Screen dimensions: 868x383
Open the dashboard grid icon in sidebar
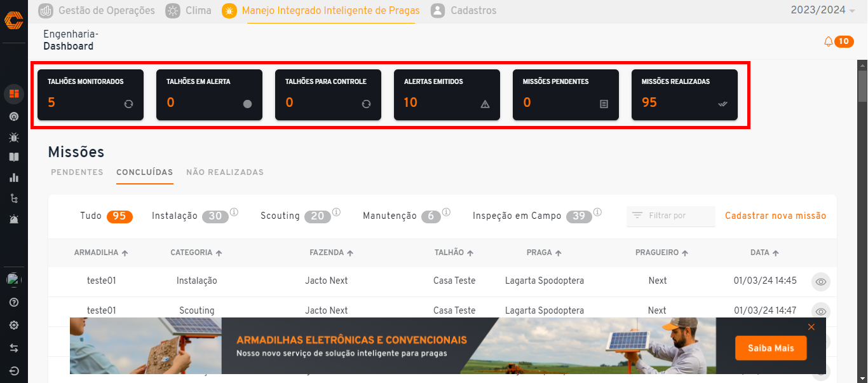pyautogui.click(x=14, y=94)
